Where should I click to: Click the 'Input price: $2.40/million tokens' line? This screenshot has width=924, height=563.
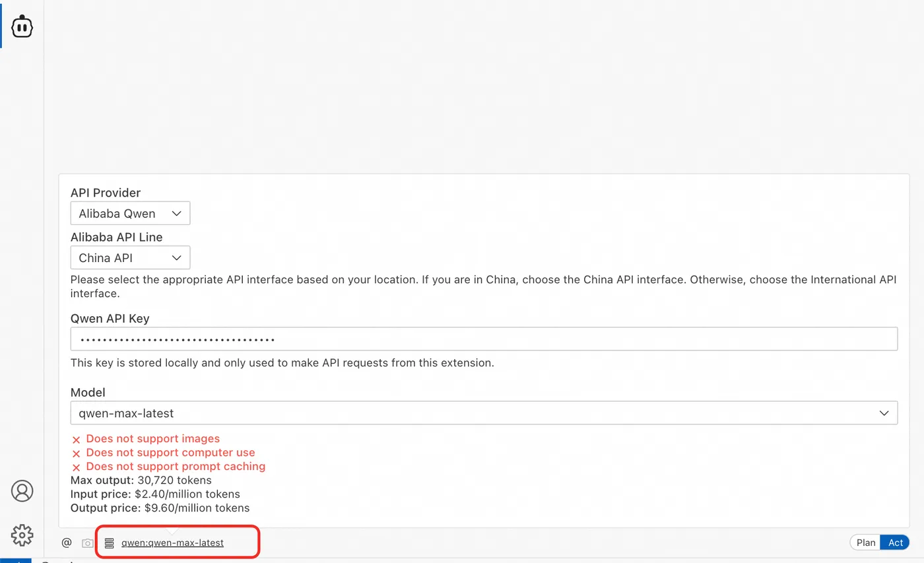pyautogui.click(x=155, y=494)
